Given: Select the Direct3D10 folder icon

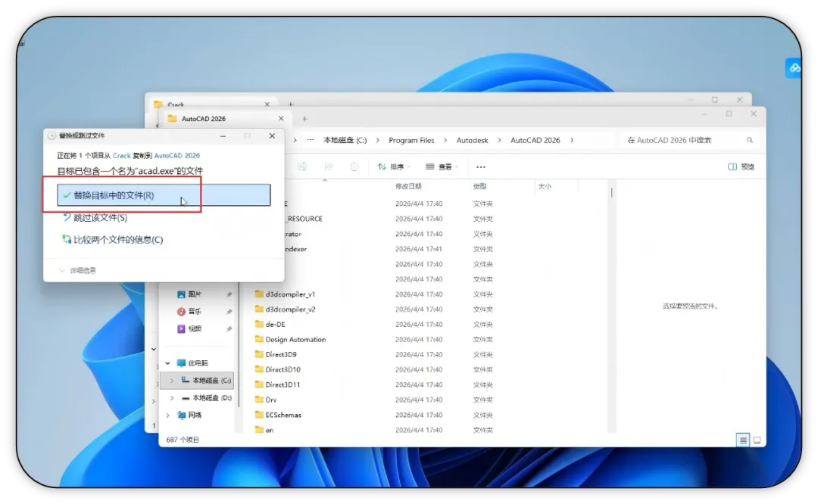Looking at the screenshot, I should (x=259, y=369).
